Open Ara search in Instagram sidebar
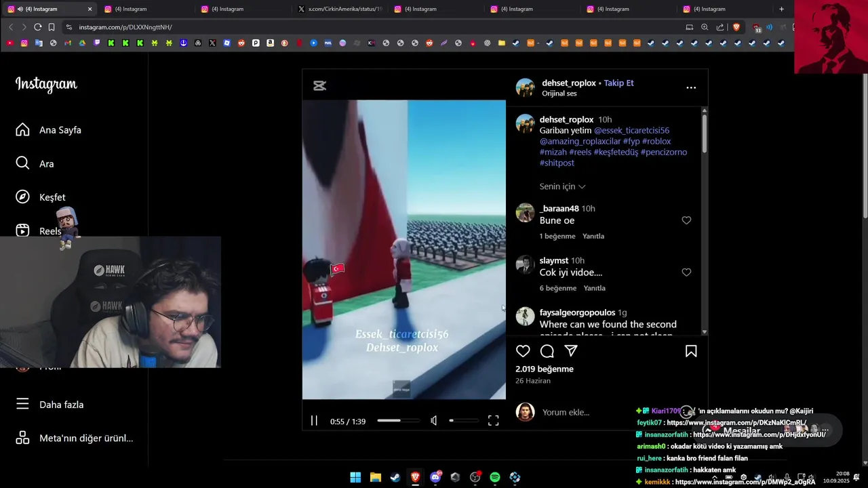Image resolution: width=868 pixels, height=488 pixels. (35, 164)
